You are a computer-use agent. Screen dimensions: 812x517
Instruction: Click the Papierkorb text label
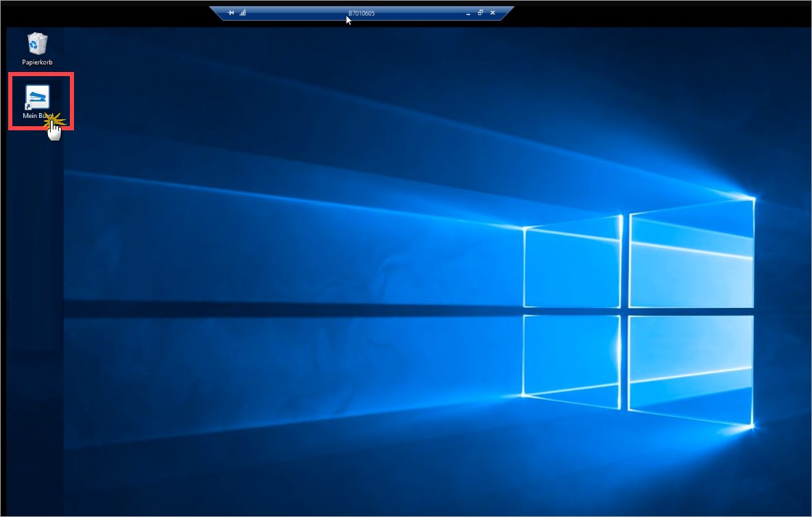(x=37, y=62)
